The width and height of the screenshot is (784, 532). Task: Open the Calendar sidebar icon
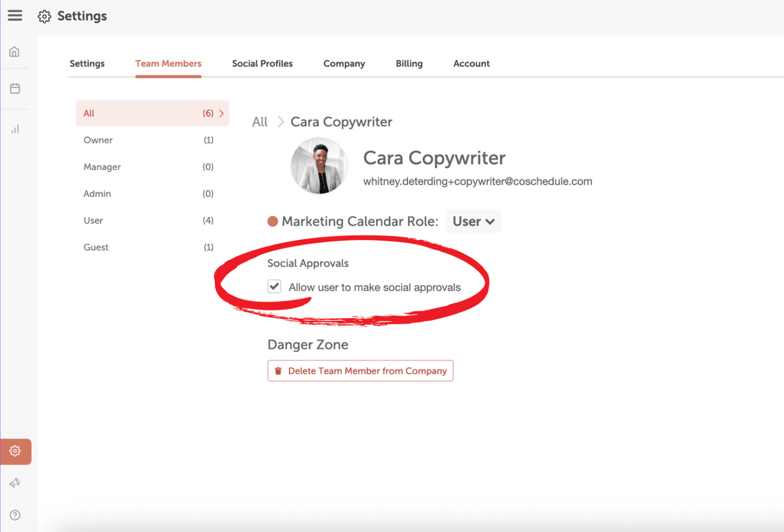pos(15,89)
